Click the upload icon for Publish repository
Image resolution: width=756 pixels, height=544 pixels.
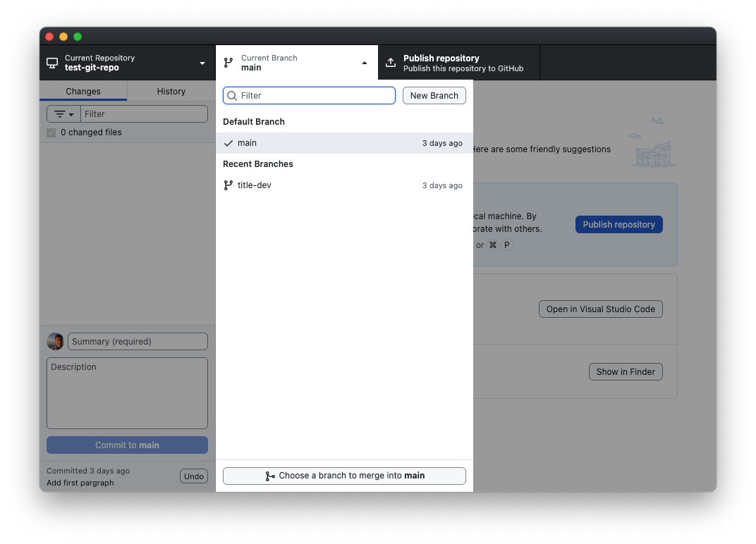[391, 63]
